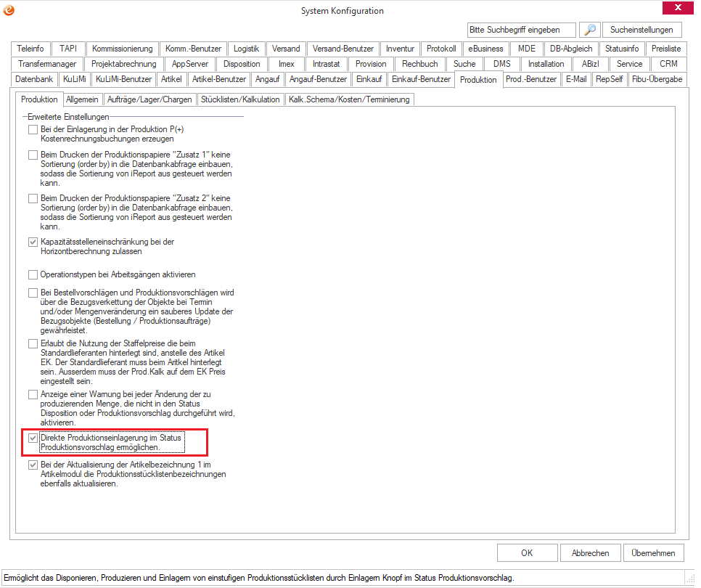Switch to the Allgemein sub-tab

point(82,99)
